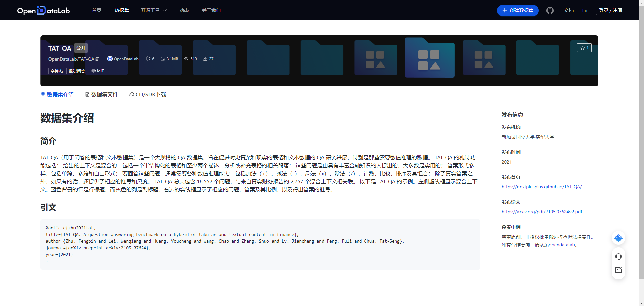The height and width of the screenshot is (306, 644).
Task: Click the dataset size icon 3.1MB
Action: click(162, 59)
